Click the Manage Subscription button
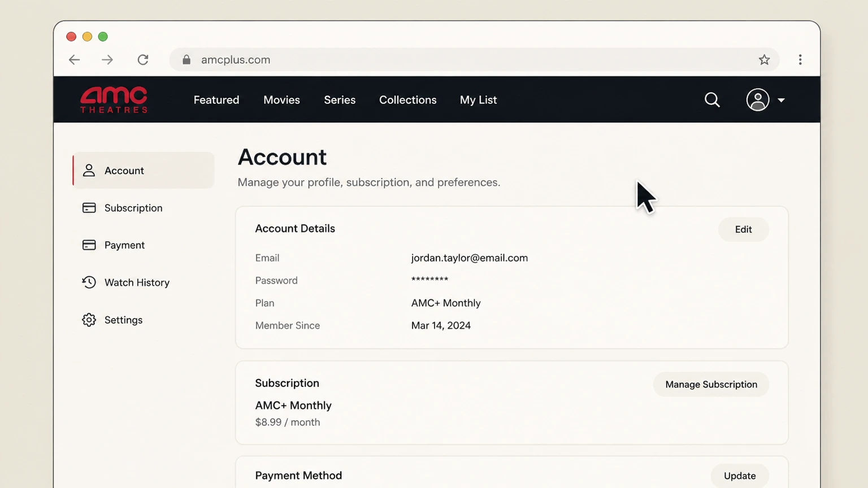Screen dimensions: 868x488 click(x=711, y=384)
